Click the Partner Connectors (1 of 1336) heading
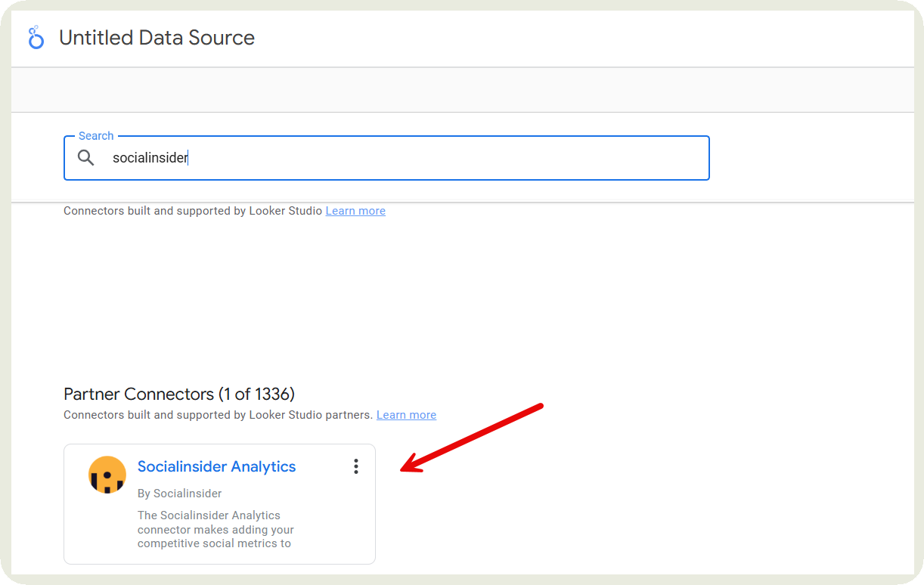 coord(179,395)
